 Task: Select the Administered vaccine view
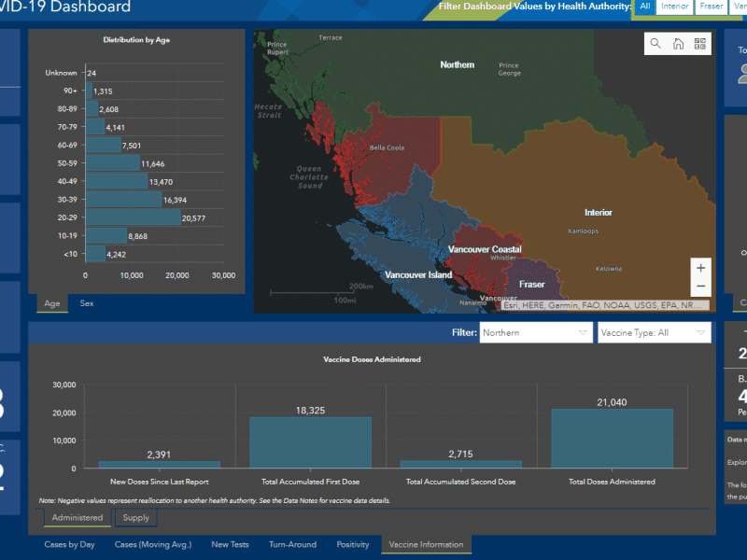click(78, 518)
